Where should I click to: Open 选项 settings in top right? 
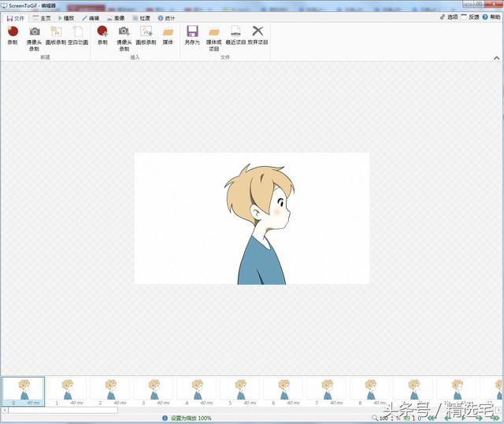point(449,17)
